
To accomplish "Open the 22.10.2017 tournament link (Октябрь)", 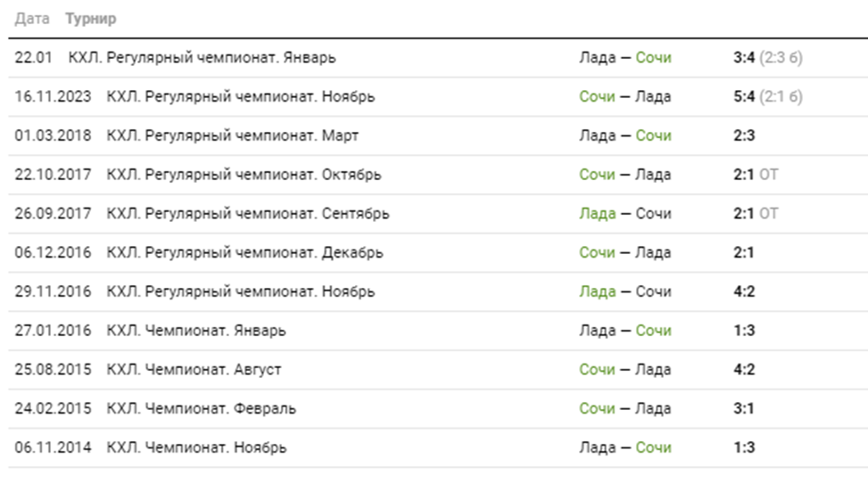I will click(x=244, y=175).
